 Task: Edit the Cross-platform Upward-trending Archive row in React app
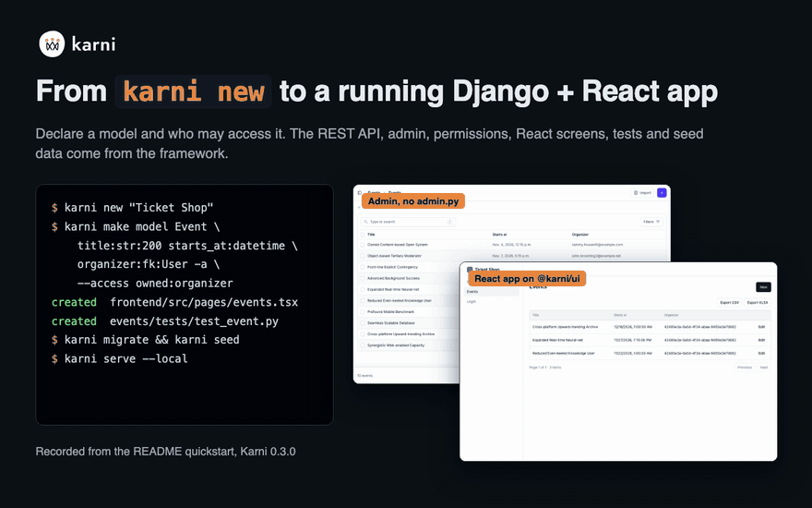pyautogui.click(x=761, y=327)
